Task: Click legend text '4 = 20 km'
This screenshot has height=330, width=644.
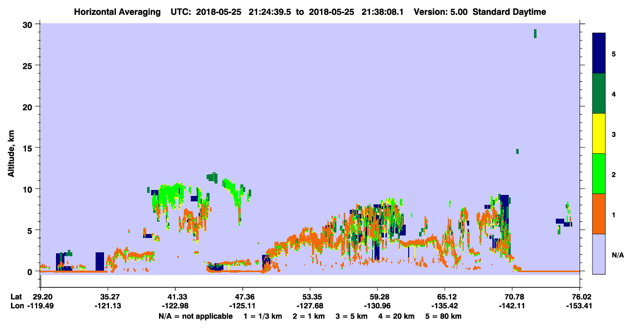Action: pos(397,316)
